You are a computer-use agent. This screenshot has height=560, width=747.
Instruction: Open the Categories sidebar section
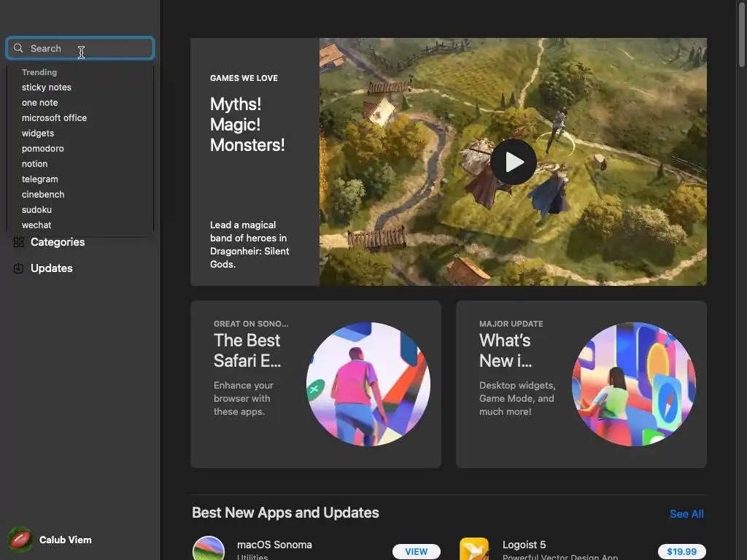click(58, 242)
